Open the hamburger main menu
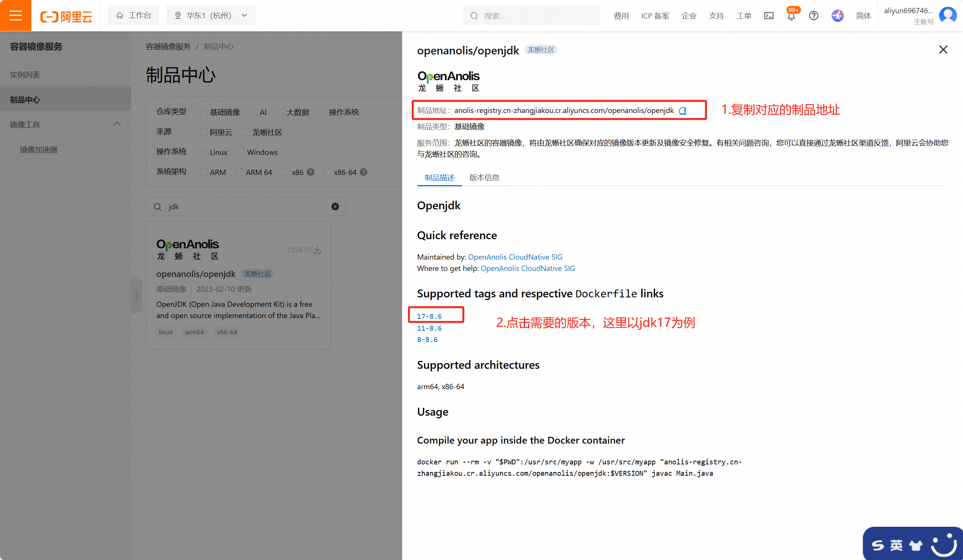The width and height of the screenshot is (963, 560). [15, 15]
